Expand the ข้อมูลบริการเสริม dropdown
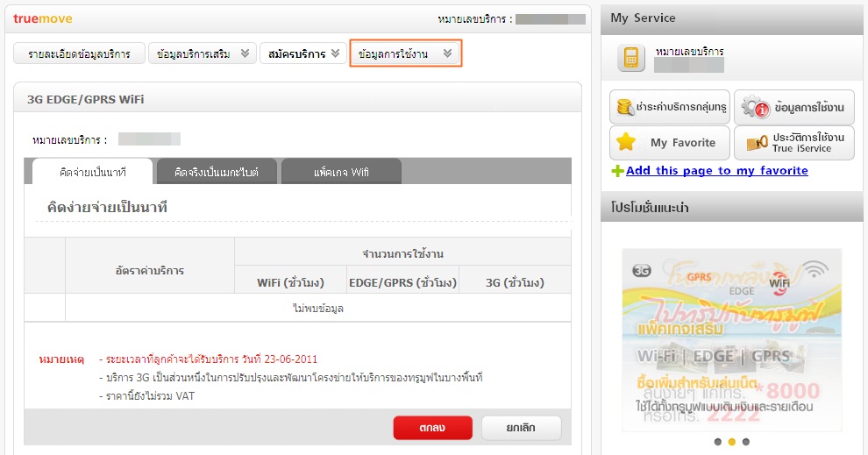Screen dimensions: 868x455 [202, 53]
